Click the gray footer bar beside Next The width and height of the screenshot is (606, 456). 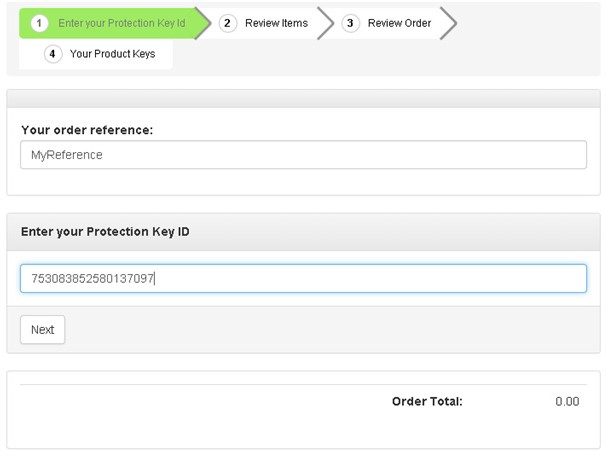coord(330,330)
